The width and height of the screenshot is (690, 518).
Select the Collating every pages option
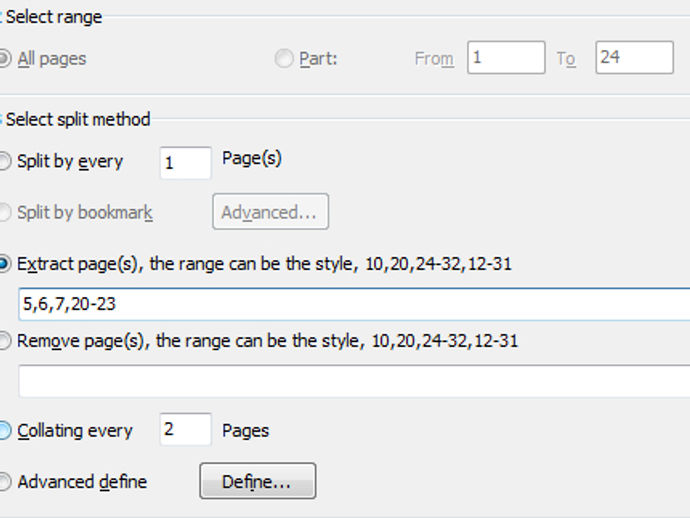coord(4,430)
